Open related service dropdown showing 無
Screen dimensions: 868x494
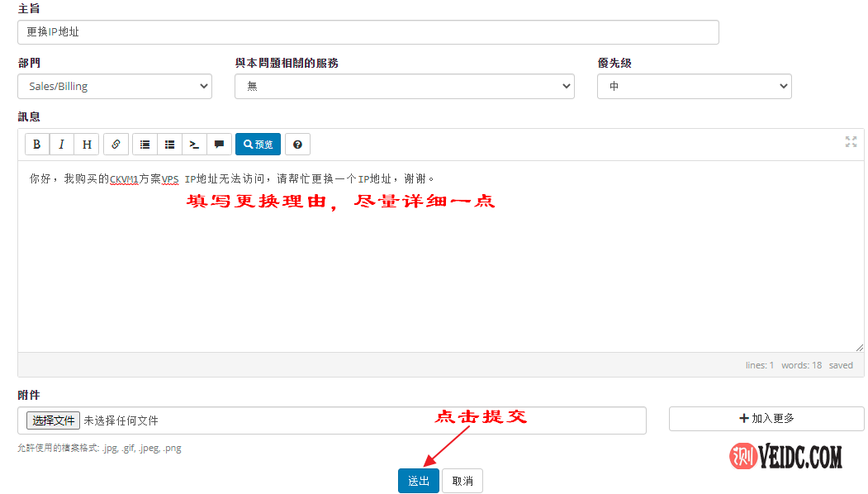coord(405,87)
